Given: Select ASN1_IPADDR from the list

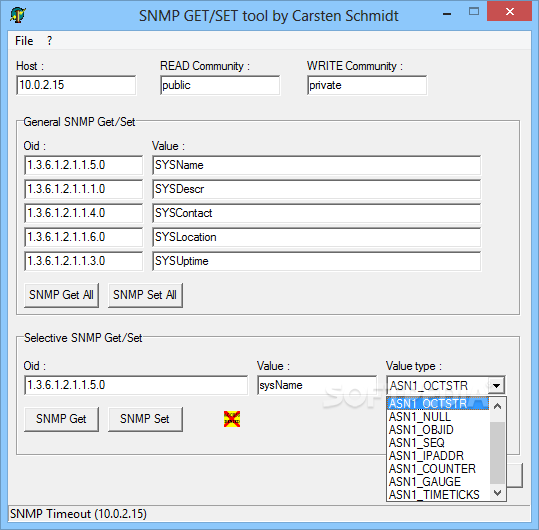Looking at the screenshot, I should (438, 456).
